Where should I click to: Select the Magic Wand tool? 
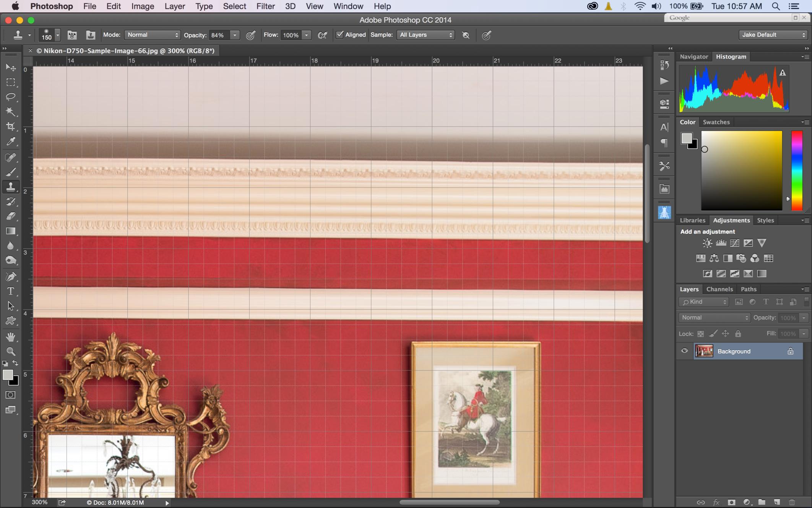coord(11,112)
